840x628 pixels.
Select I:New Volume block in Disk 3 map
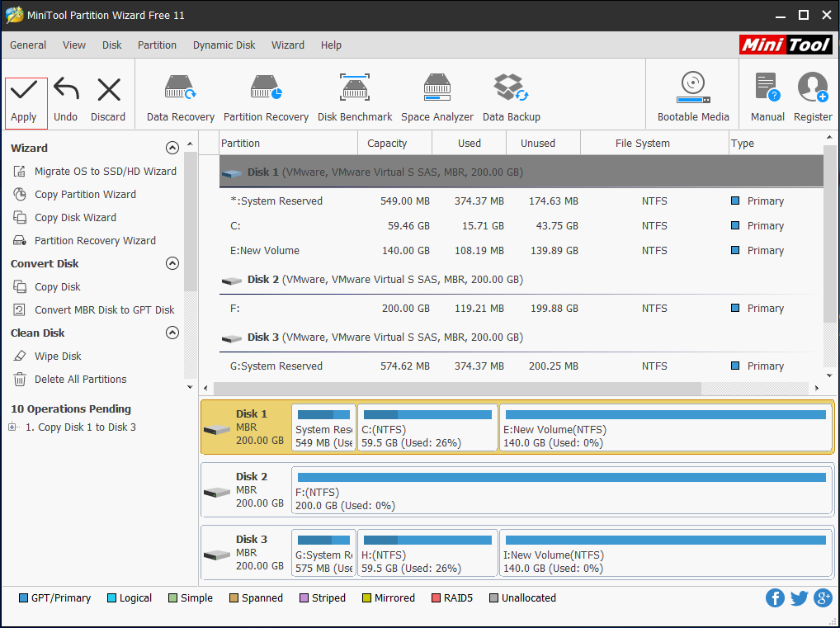pos(665,553)
